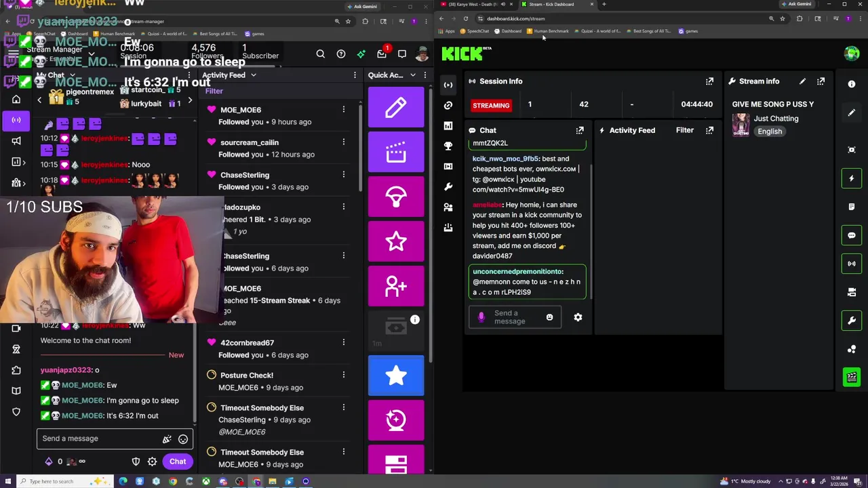
Task: Open Twitch inbox with red notification badge
Action: [382, 54]
